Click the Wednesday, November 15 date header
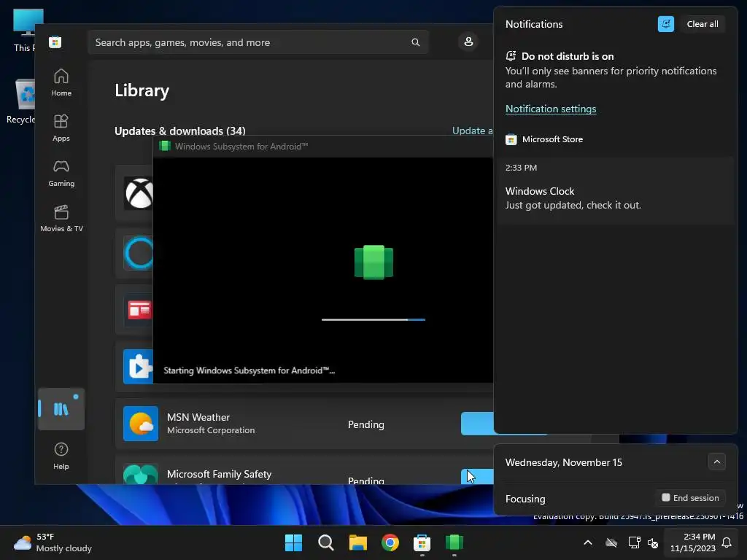The width and height of the screenshot is (747, 560). point(564,462)
